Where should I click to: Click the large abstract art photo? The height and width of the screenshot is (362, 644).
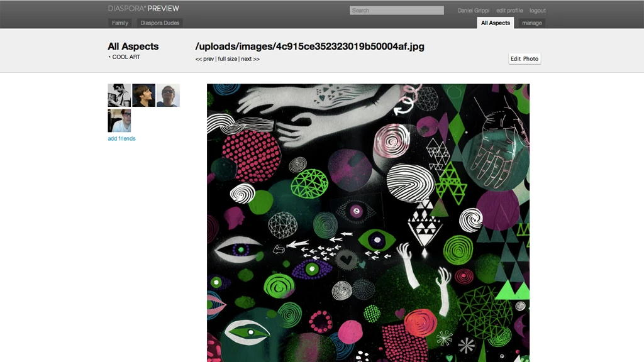coord(368,223)
